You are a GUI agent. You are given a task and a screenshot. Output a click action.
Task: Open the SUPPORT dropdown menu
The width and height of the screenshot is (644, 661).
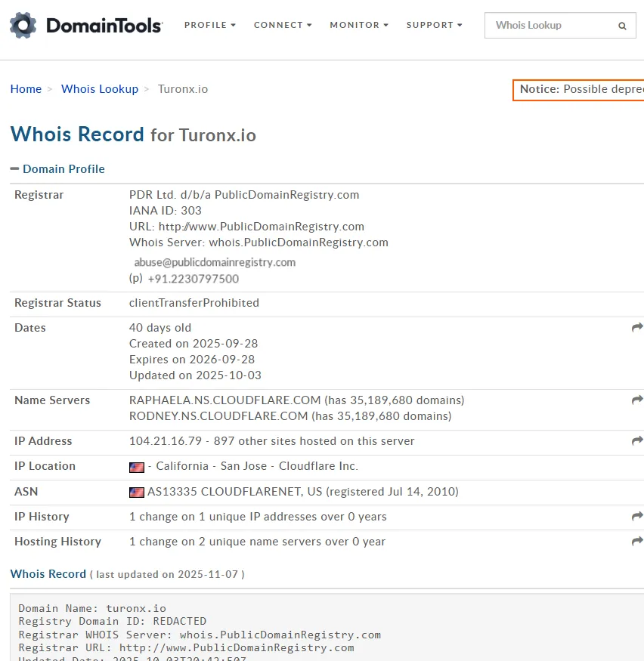434,25
